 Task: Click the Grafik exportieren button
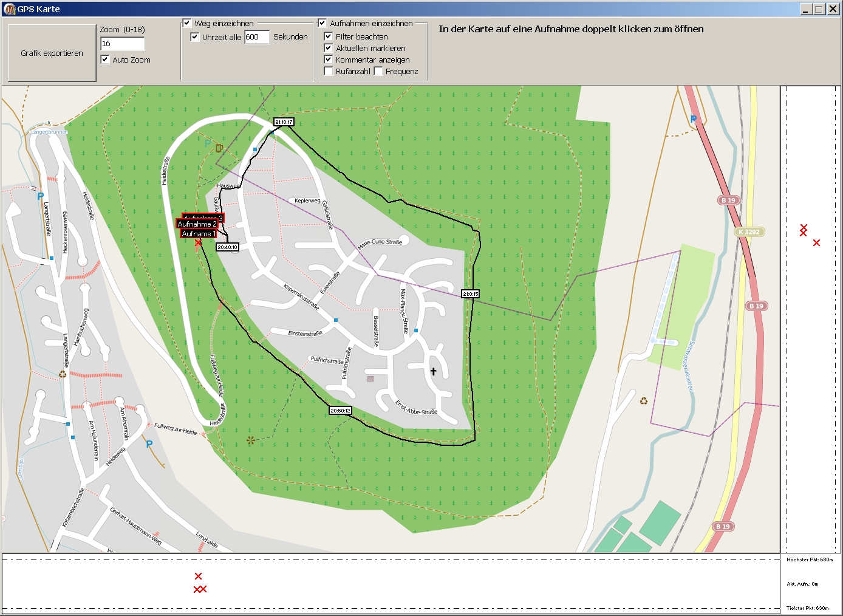coord(52,53)
